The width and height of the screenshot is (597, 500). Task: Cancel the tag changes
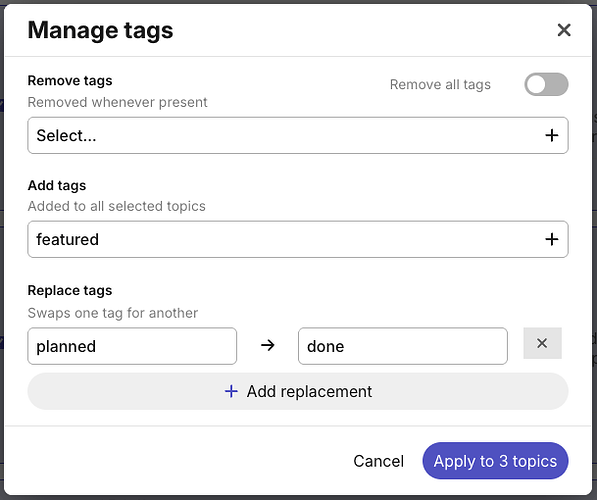(378, 461)
